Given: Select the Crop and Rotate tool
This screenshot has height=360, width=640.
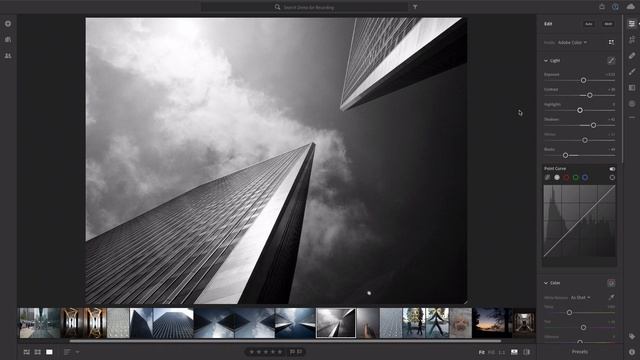Looking at the screenshot, I should point(632,40).
